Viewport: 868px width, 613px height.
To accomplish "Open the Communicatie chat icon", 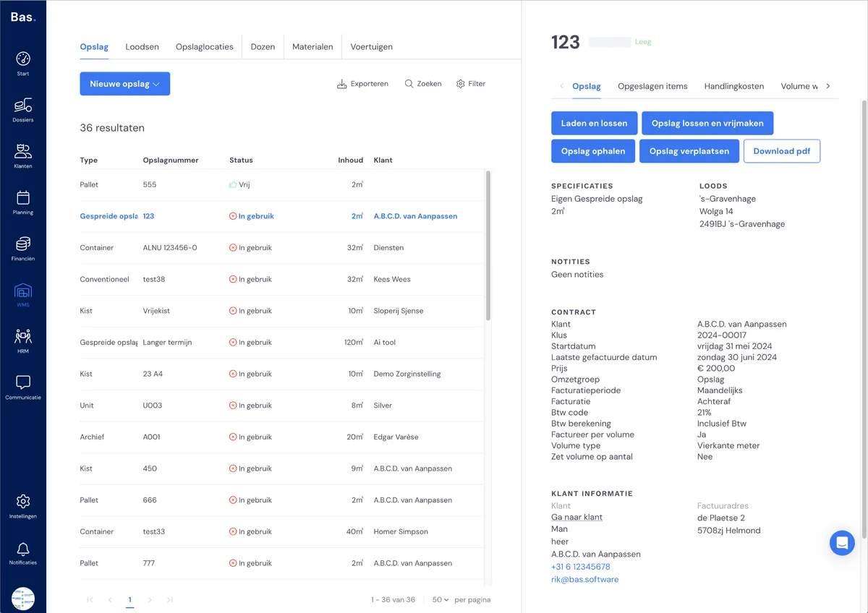I will 23,382.
